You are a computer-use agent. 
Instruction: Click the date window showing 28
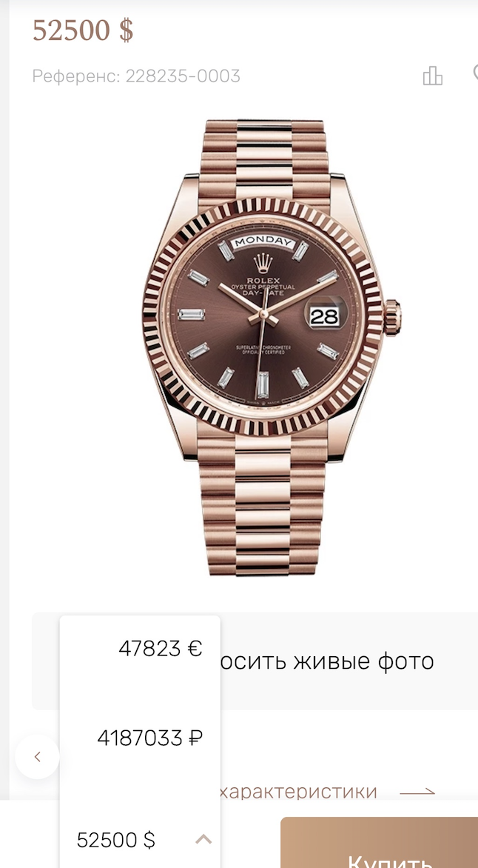click(323, 317)
